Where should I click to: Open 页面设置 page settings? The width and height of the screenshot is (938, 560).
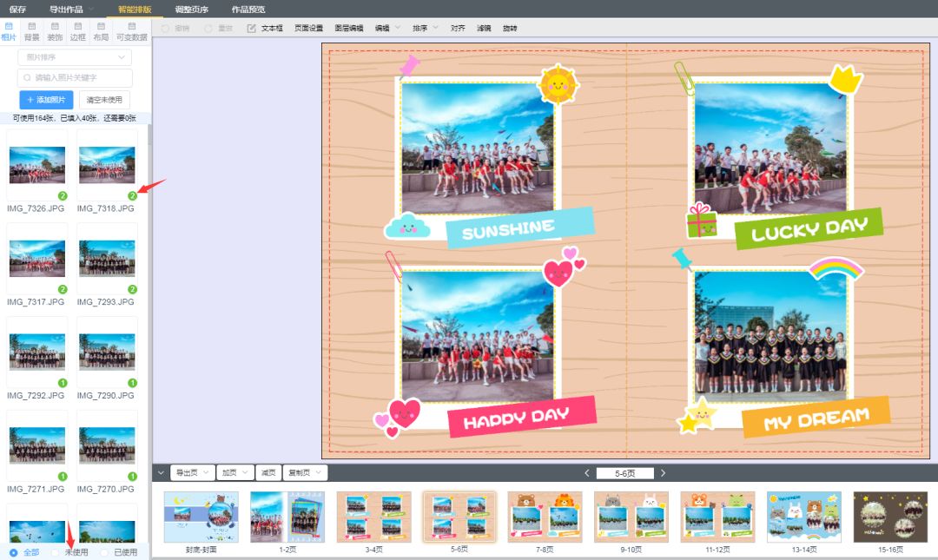click(x=308, y=28)
